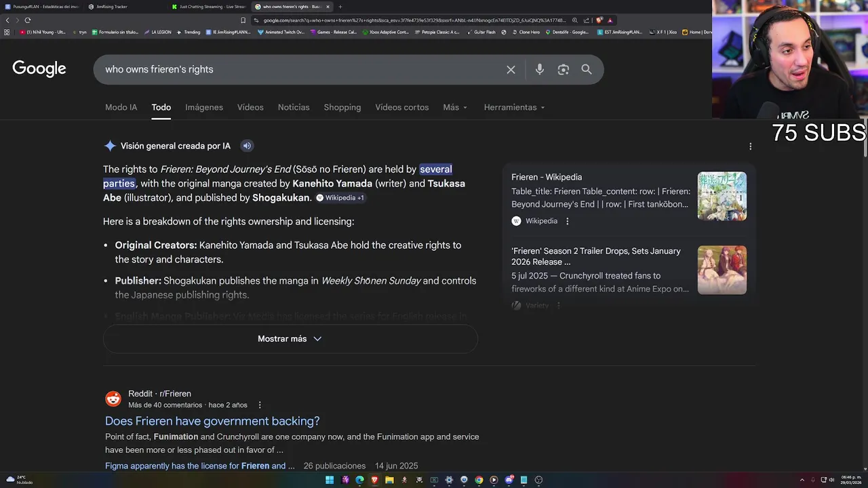Open Brave Shields lion icon in address bar
This screenshot has height=488, width=868.
pos(599,20)
